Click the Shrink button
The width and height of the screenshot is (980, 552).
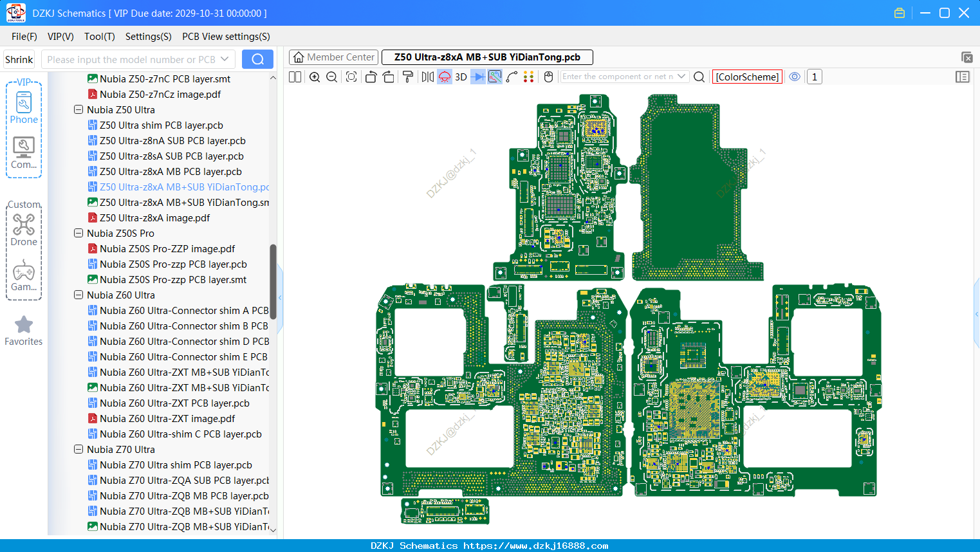[19, 59]
